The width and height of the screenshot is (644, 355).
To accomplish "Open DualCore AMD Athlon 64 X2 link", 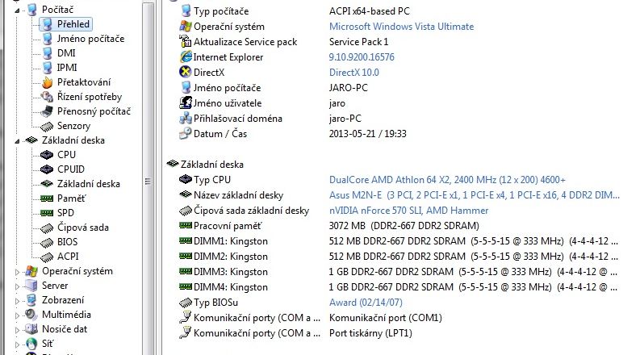I will click(x=447, y=180).
